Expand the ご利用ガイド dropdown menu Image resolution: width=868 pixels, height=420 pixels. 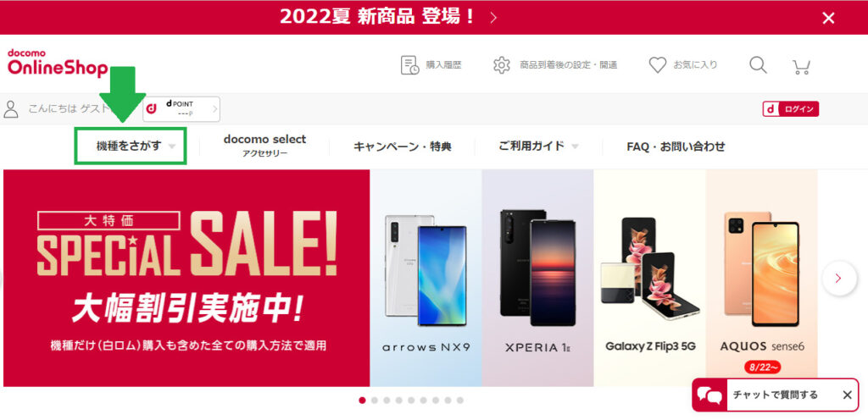[x=538, y=146]
